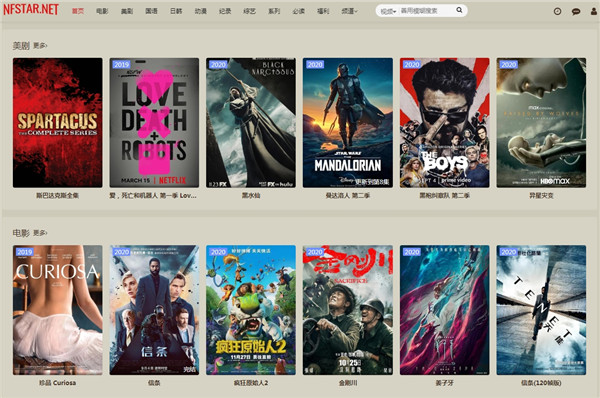600x398 pixels.
Task: Open the 美剧 navigation menu item
Action: (x=127, y=11)
